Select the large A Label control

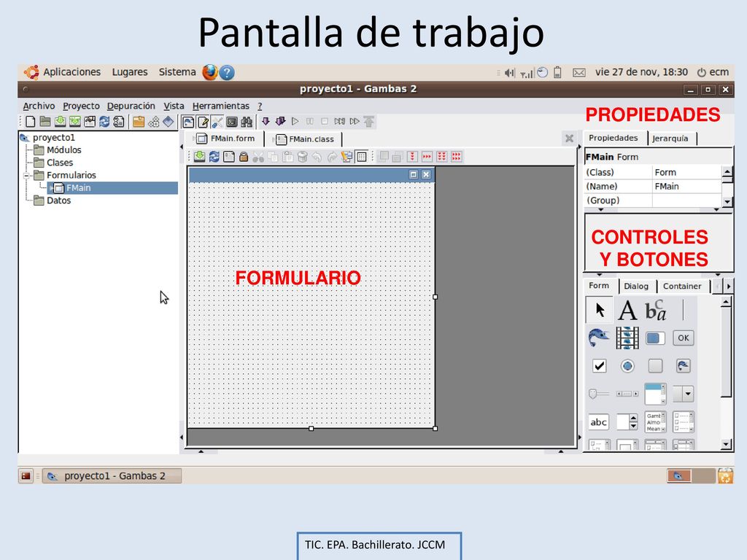[x=627, y=310]
